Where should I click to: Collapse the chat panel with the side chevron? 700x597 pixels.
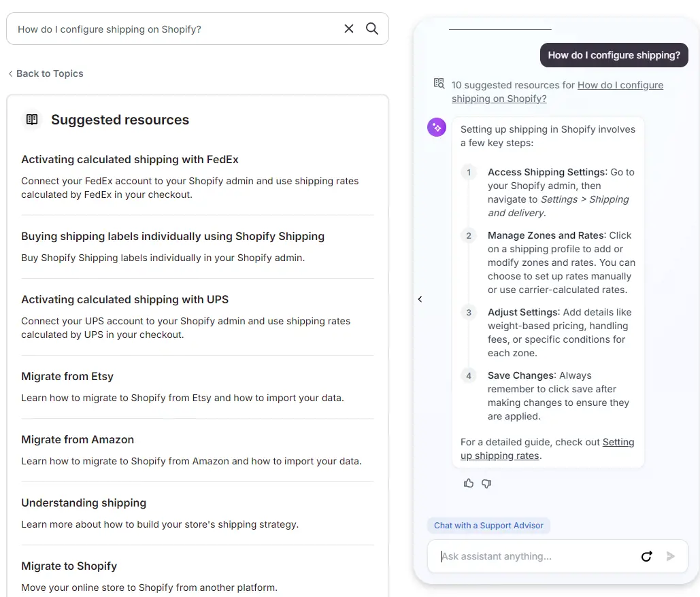pyautogui.click(x=420, y=299)
